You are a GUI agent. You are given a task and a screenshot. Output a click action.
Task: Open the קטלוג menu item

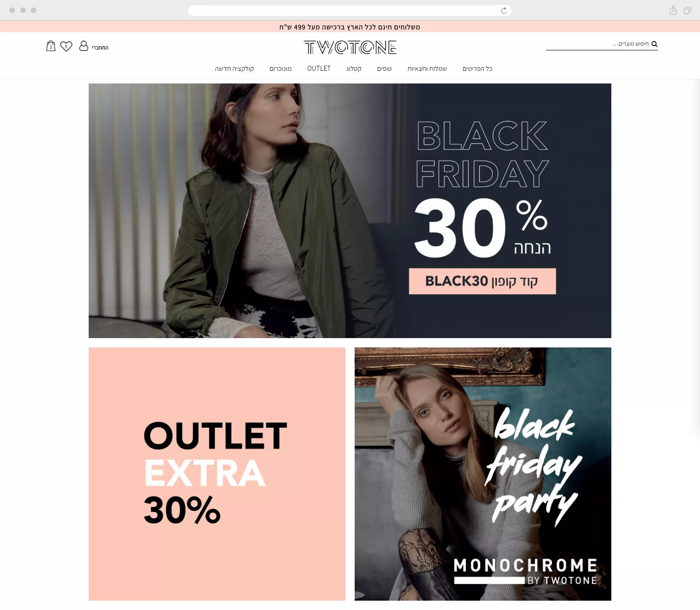354,69
